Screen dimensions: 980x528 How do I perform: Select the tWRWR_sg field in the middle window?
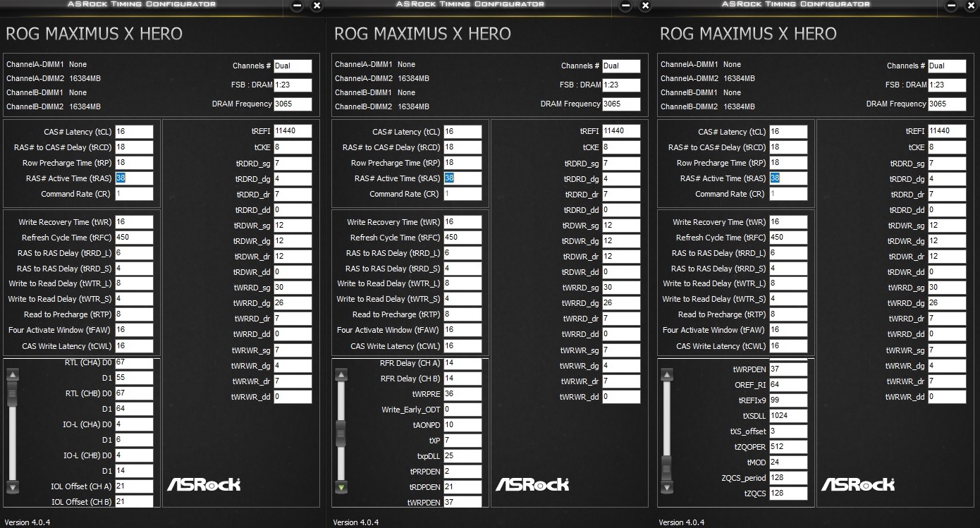[621, 350]
